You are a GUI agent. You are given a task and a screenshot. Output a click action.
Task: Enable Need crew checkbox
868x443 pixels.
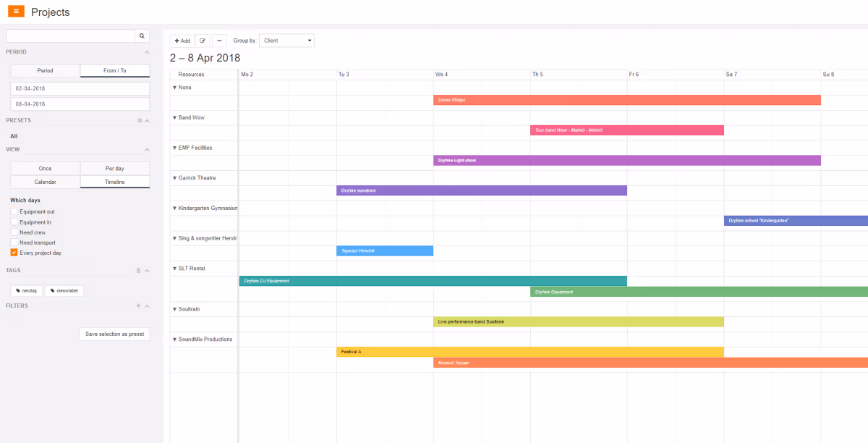(14, 232)
